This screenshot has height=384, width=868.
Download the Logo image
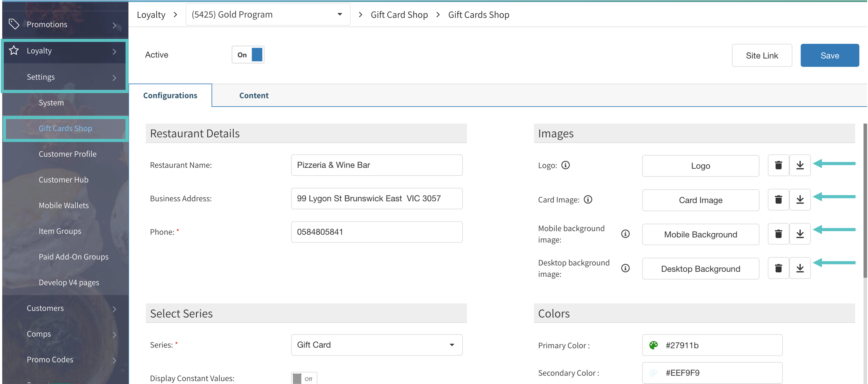pyautogui.click(x=800, y=165)
